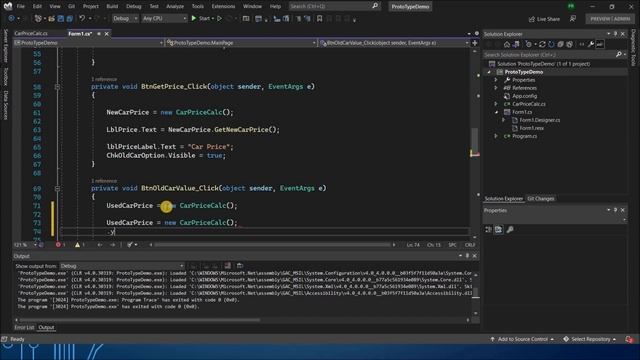Image resolution: width=640 pixels, height=360 pixels.
Task: Click Select Repository in status bar
Action: [x=590, y=339]
